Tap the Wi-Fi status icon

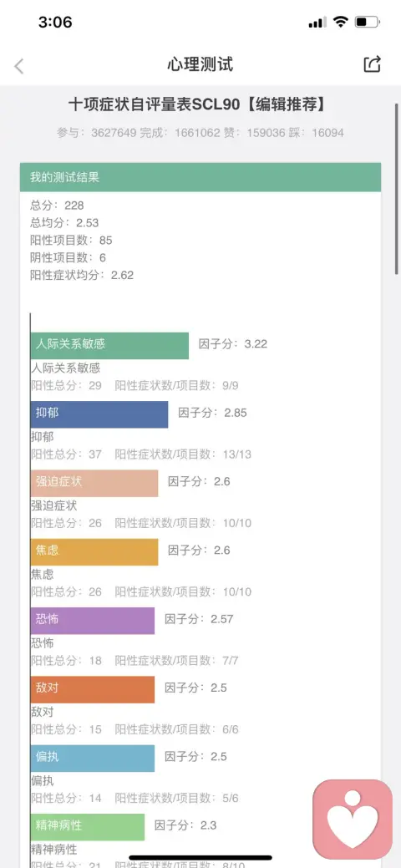coord(341,23)
